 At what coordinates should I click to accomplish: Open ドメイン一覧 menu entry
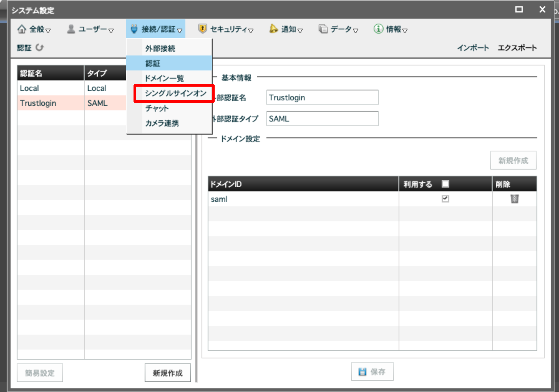point(164,78)
